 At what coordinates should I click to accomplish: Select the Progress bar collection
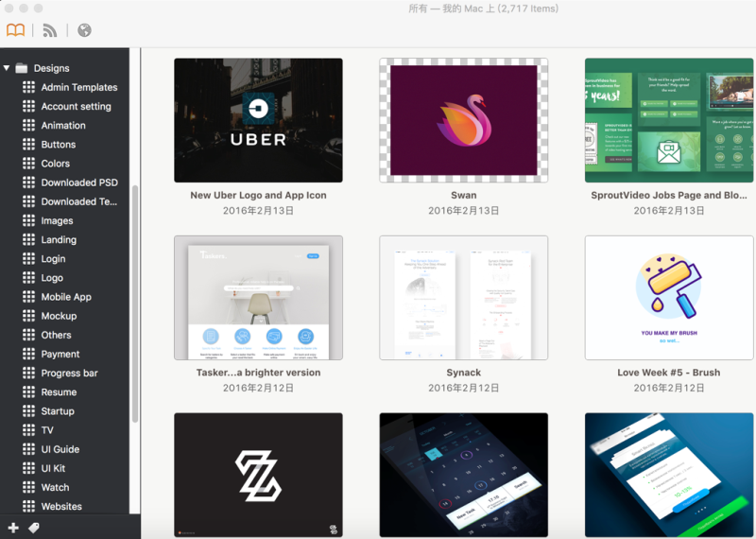69,373
